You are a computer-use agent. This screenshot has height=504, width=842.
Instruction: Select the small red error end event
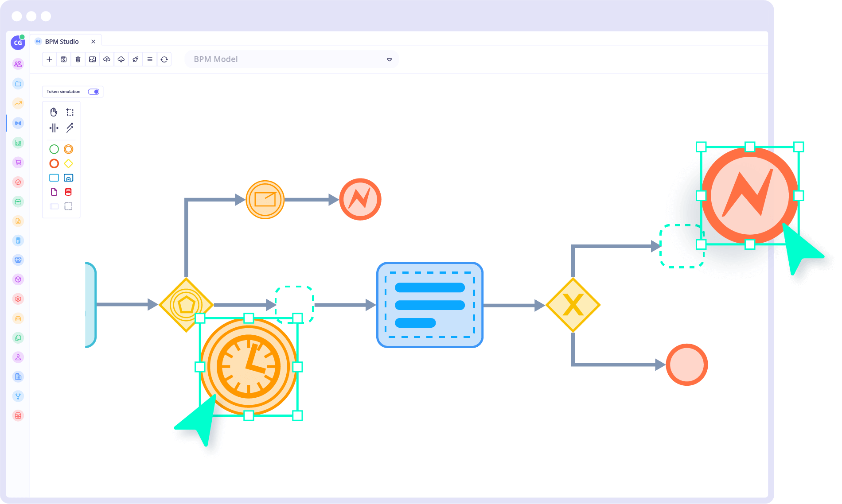click(360, 199)
